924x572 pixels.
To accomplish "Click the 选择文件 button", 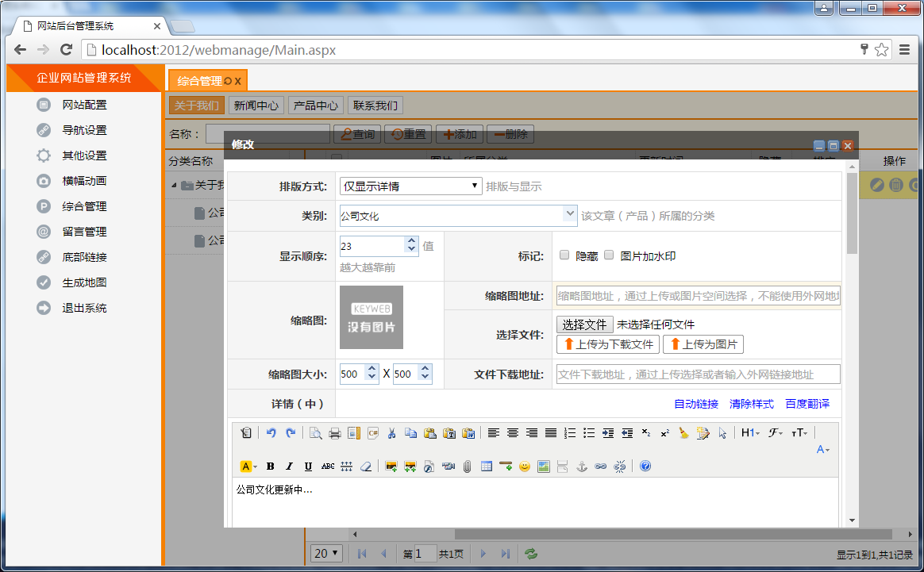I will [x=584, y=324].
